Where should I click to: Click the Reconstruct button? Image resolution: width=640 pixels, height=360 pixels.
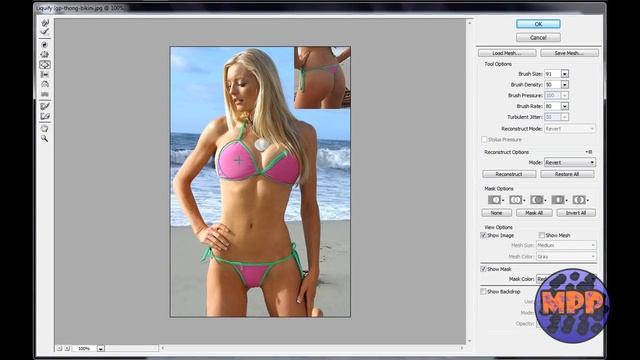pos(509,174)
